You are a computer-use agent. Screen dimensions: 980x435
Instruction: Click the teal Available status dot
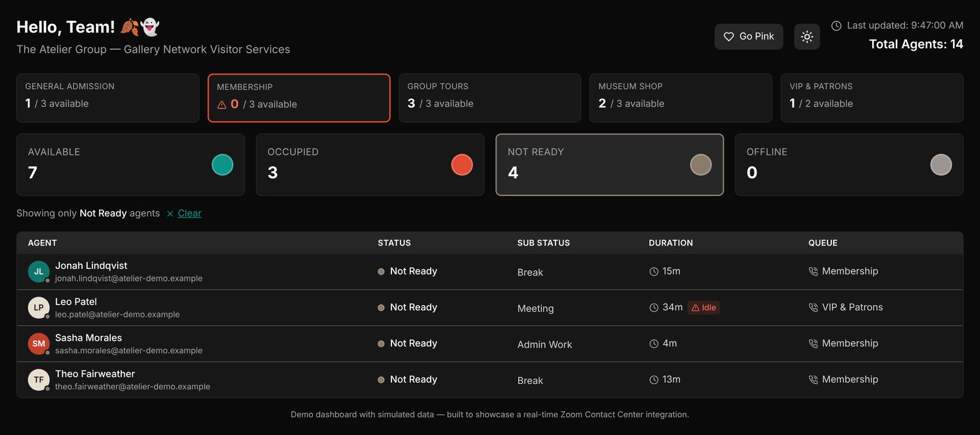[x=222, y=165]
